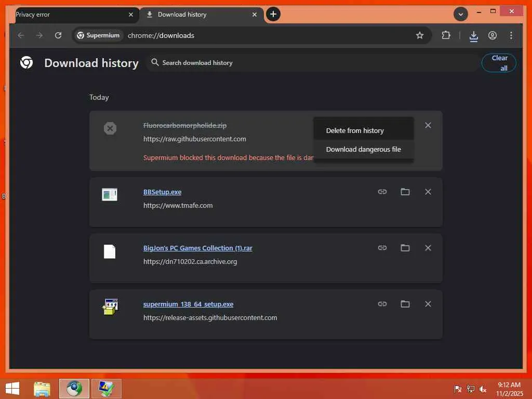Remove BBSetup.exe from the list
Image resolution: width=532 pixels, height=399 pixels.
[x=428, y=192]
